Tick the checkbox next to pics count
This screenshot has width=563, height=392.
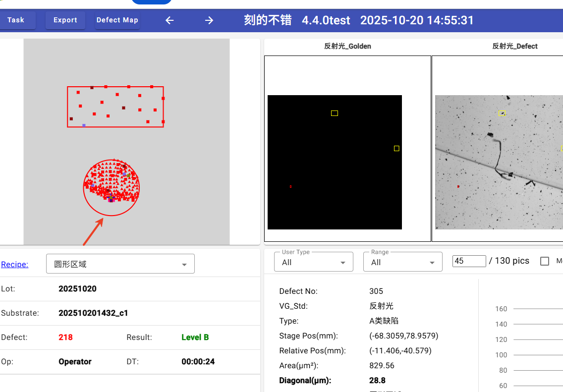point(545,261)
